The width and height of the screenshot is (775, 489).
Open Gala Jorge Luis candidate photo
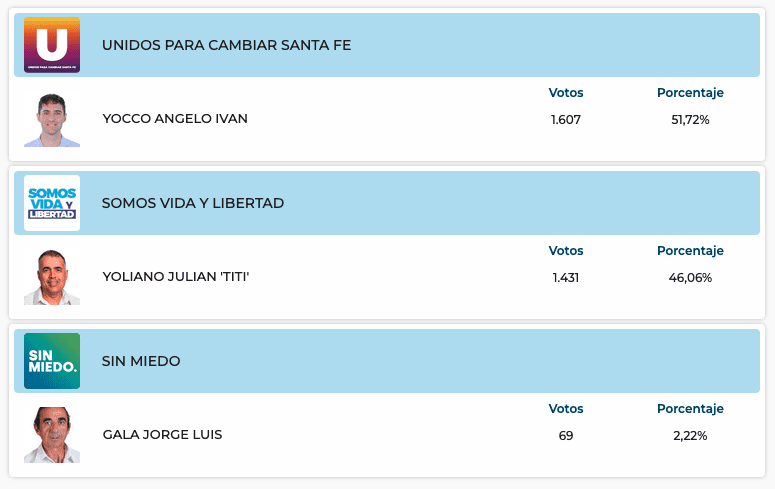(52, 435)
